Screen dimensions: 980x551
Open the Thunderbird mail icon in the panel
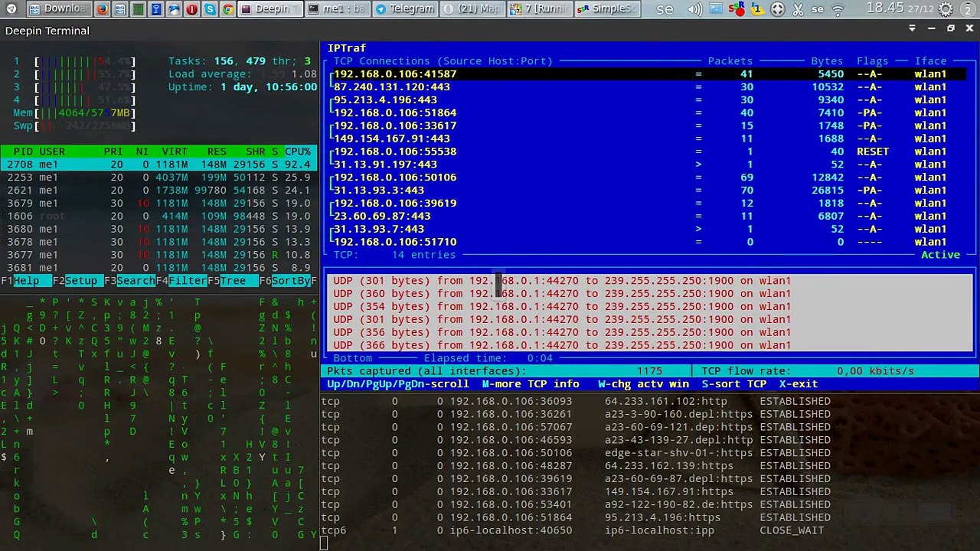tap(174, 9)
